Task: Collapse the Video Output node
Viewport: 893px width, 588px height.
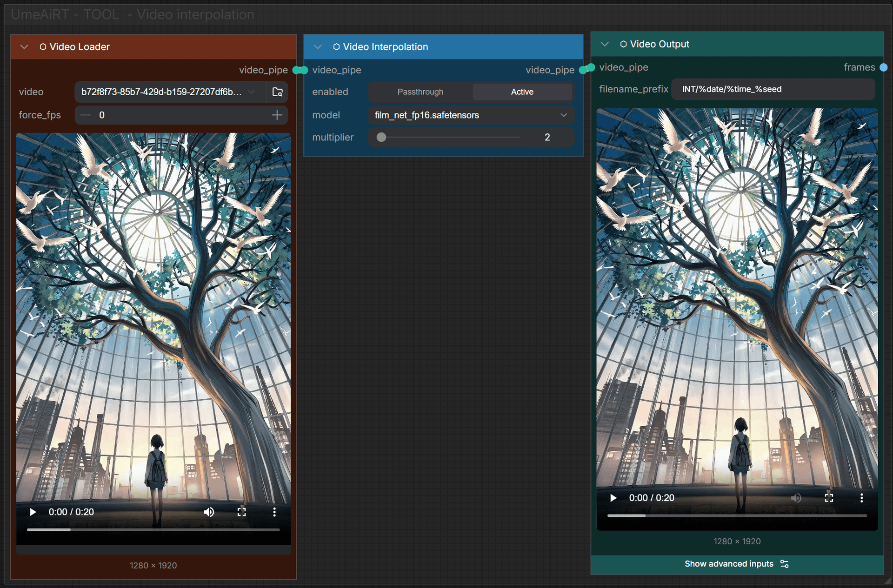Action: [605, 44]
